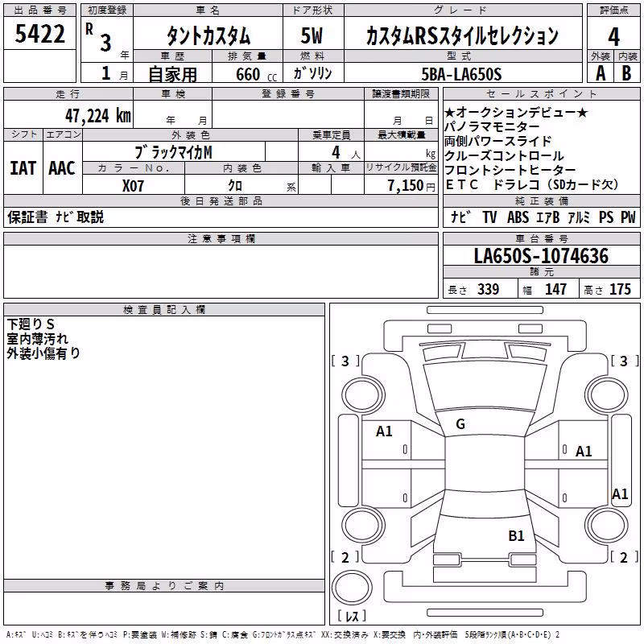Click 検査員記入欄 section header
Screen dimensions: 644x644
[164, 310]
